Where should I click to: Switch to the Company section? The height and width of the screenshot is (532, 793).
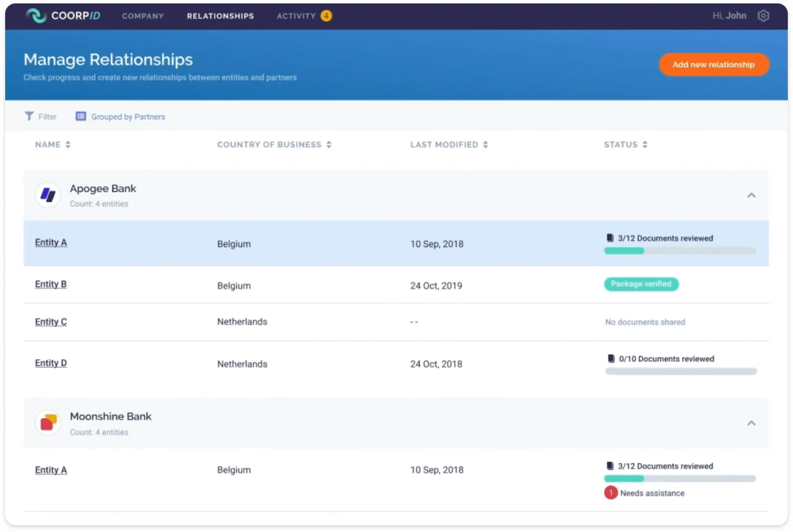(143, 16)
